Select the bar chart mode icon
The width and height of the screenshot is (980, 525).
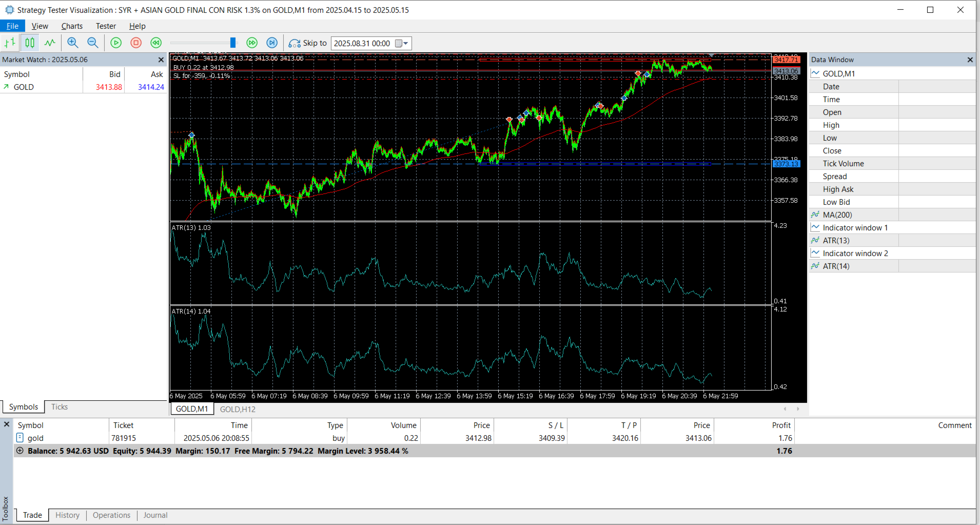[10, 43]
